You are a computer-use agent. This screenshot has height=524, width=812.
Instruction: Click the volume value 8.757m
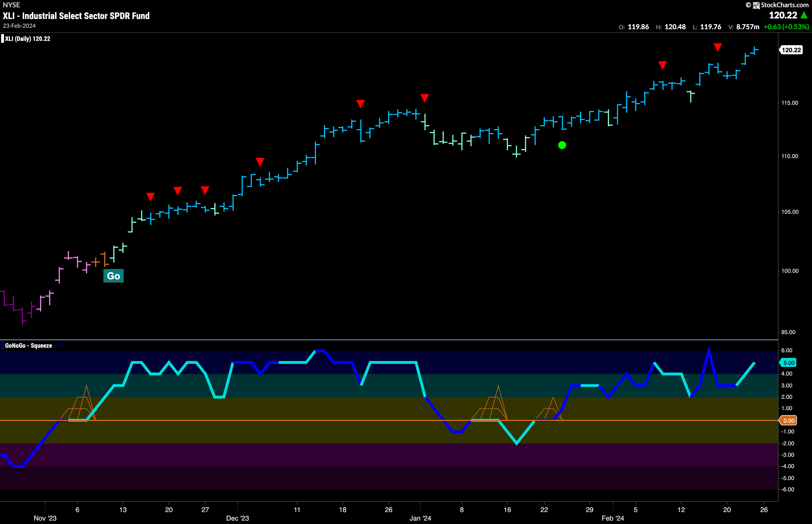coord(748,27)
